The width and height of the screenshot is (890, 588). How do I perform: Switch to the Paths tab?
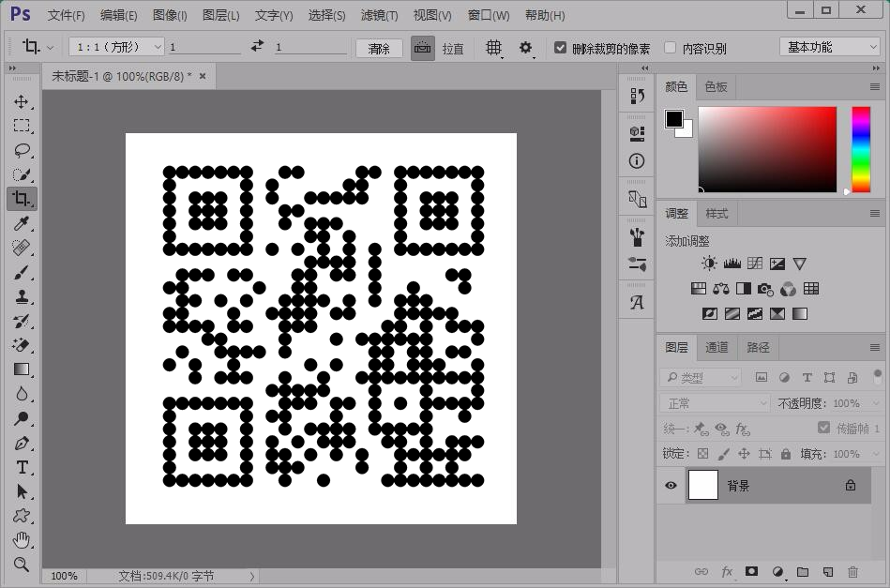758,347
